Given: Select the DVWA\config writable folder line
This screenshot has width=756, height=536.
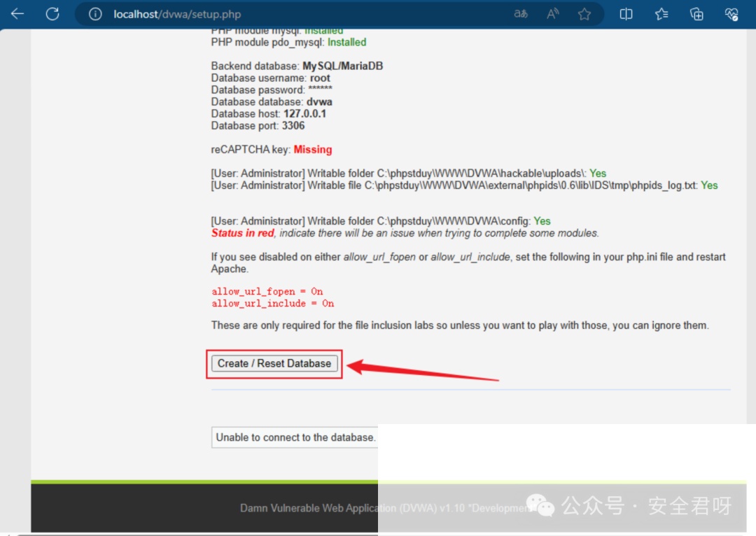Looking at the screenshot, I should (380, 221).
